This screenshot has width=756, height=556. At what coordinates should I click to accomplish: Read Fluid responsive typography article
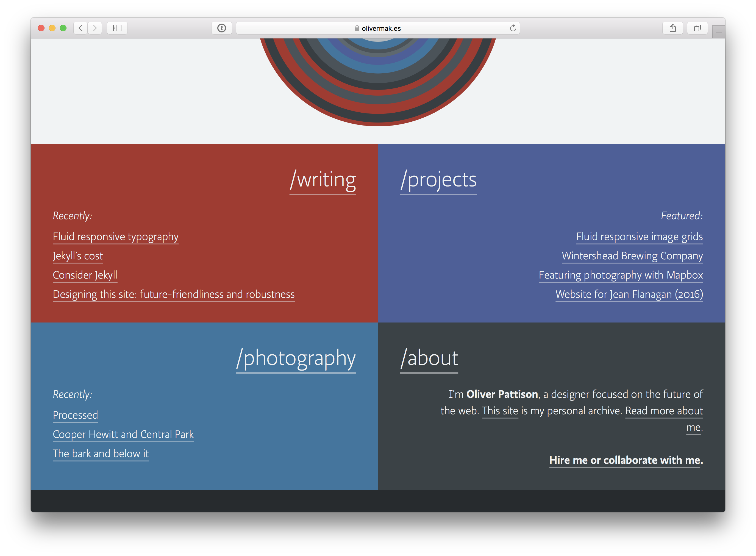tap(115, 237)
